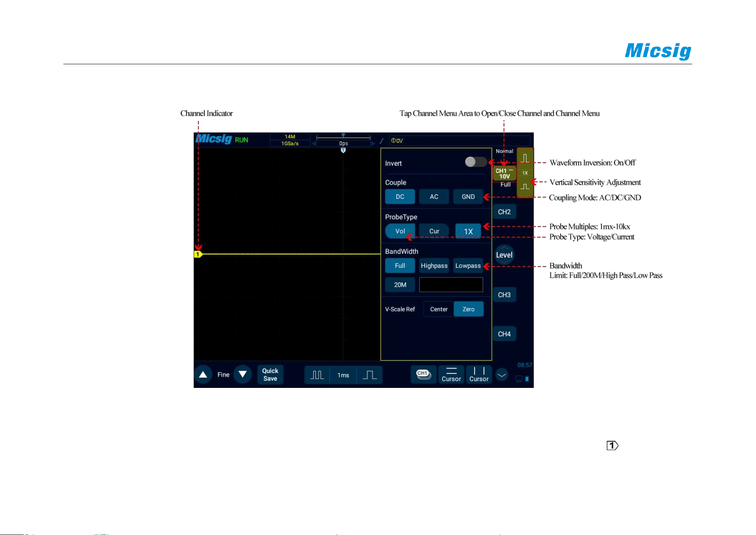Tap the rising edge trigger icon
Screen dimensions: 756x535
tap(382, 141)
